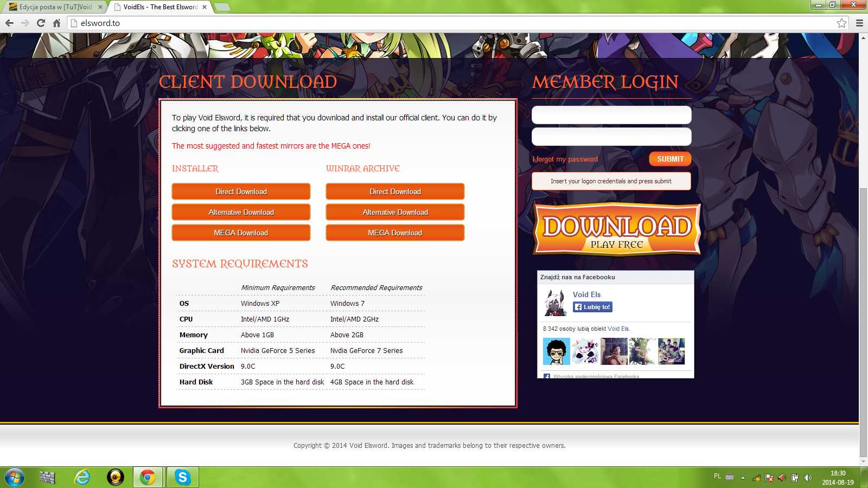The height and width of the screenshot is (488, 868).
Task: Click the password field in Member Login
Action: 611,137
